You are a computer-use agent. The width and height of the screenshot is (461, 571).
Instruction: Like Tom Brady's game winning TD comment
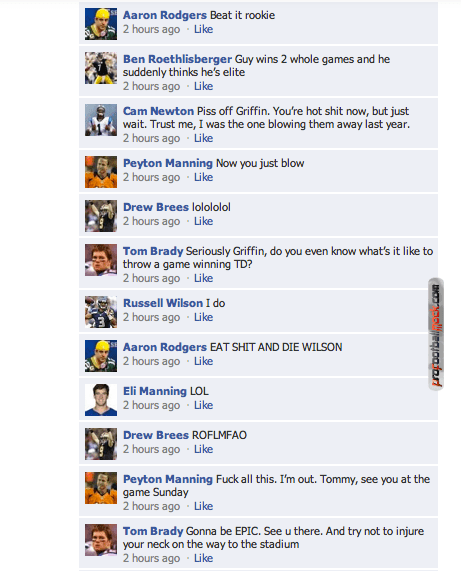[203, 278]
